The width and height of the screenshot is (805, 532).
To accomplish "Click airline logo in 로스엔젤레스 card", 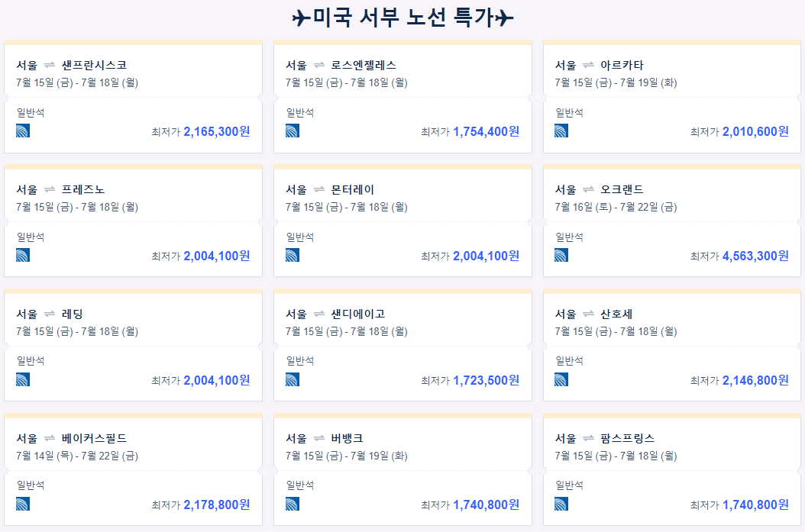I will pyautogui.click(x=292, y=131).
